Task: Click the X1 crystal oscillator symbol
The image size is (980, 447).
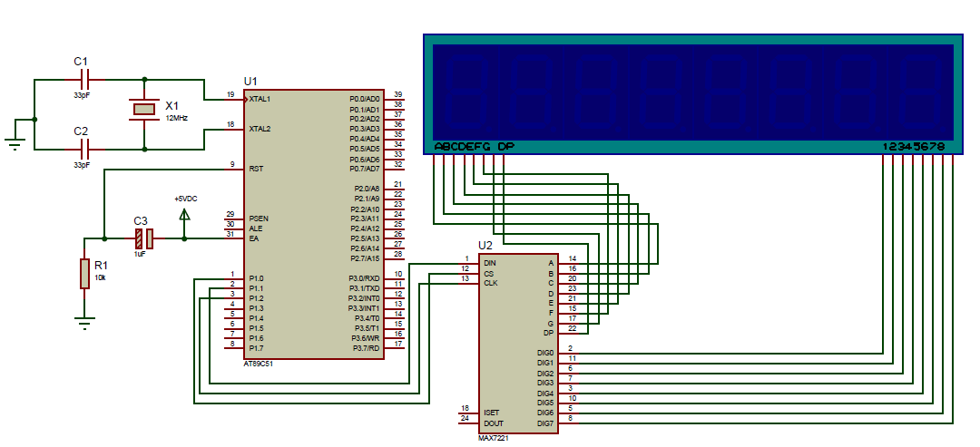Action: (144, 109)
